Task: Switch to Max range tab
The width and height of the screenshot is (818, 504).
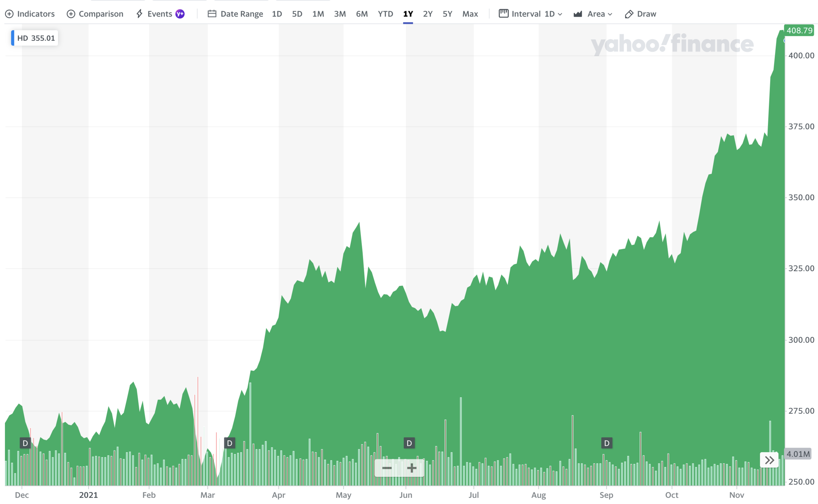Action: point(470,14)
